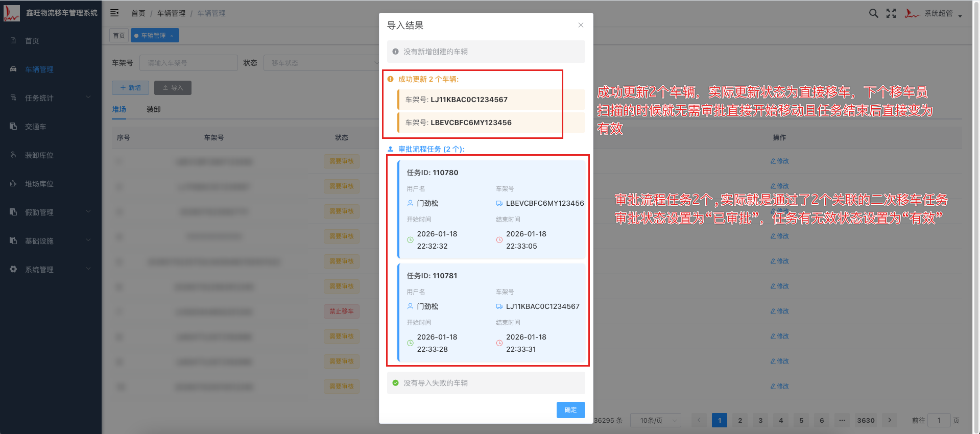Click the 车辆管理 car icon in sidebar
The height and width of the screenshot is (434, 980).
13,69
